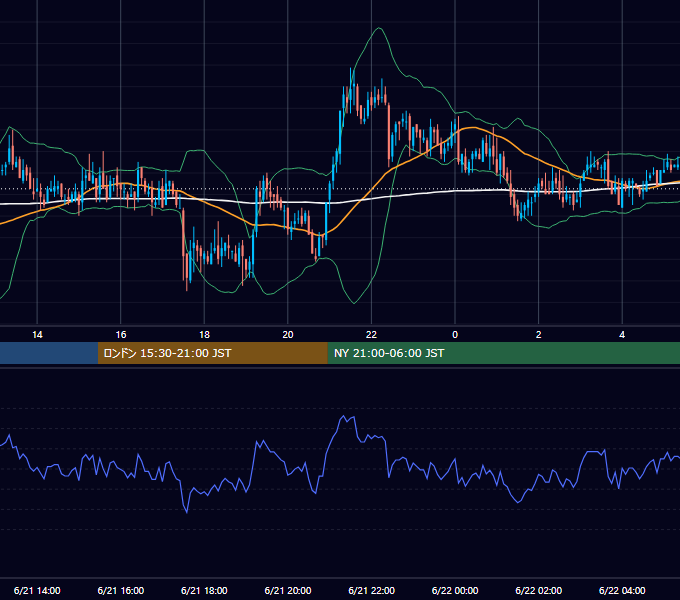Click the 6/22 02:00 date label
Viewport: 680px width, 600px height.
click(539, 590)
